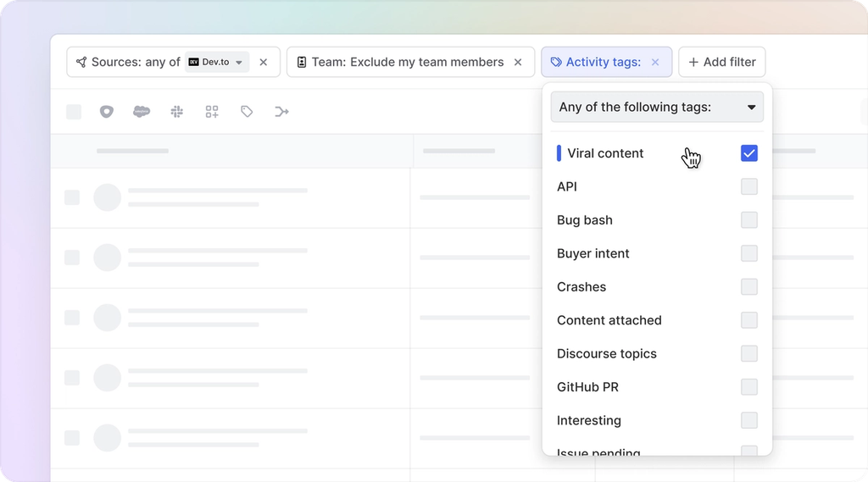Viewport: 868px width, 482px height.
Task: Click the merge arrows icon
Action: point(281,112)
